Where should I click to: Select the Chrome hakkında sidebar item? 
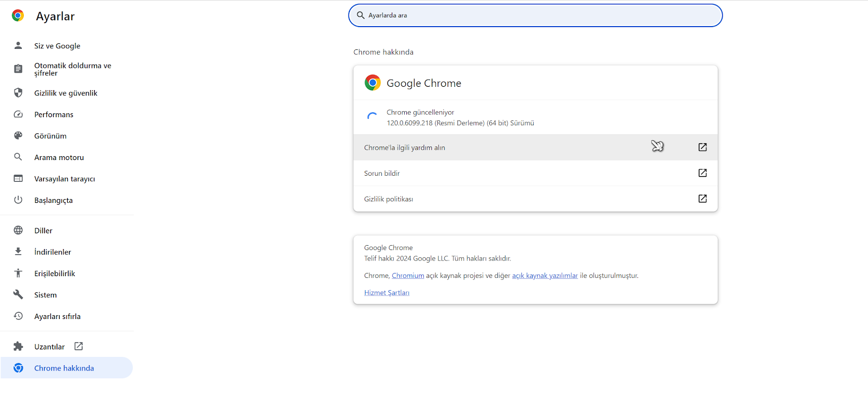pyautogui.click(x=67, y=368)
